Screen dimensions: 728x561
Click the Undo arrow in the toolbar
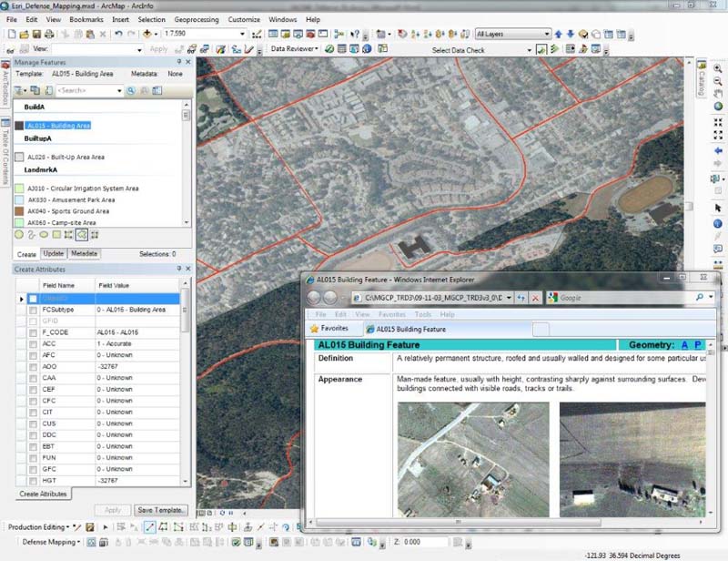point(119,34)
